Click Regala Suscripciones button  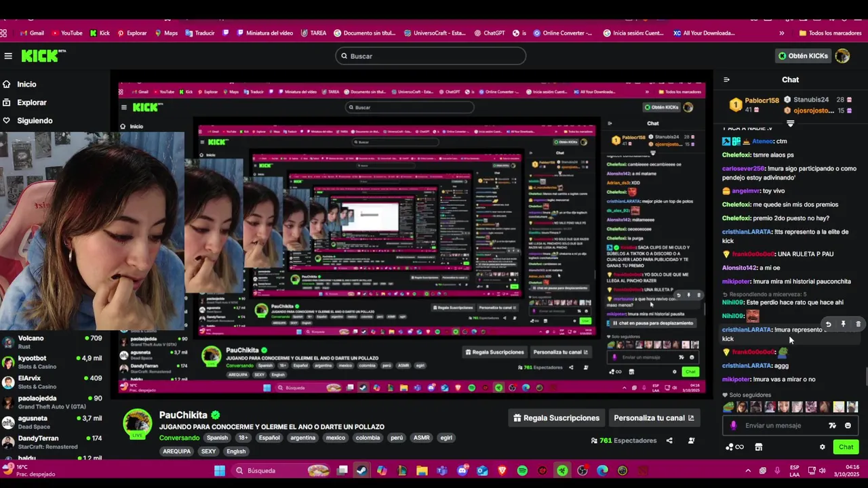556,418
